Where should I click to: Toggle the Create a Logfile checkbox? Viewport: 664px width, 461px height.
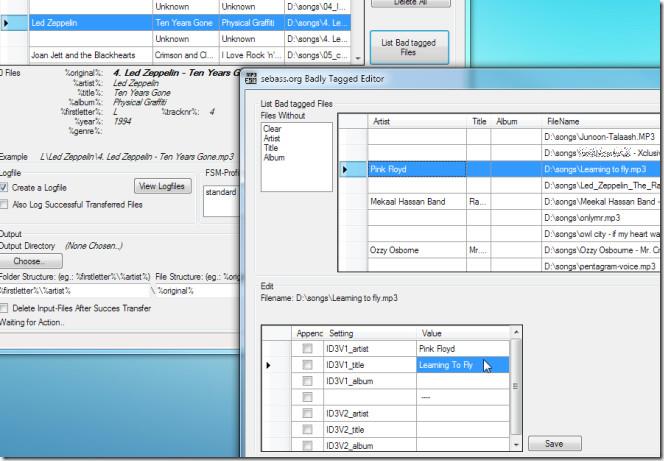[6, 187]
